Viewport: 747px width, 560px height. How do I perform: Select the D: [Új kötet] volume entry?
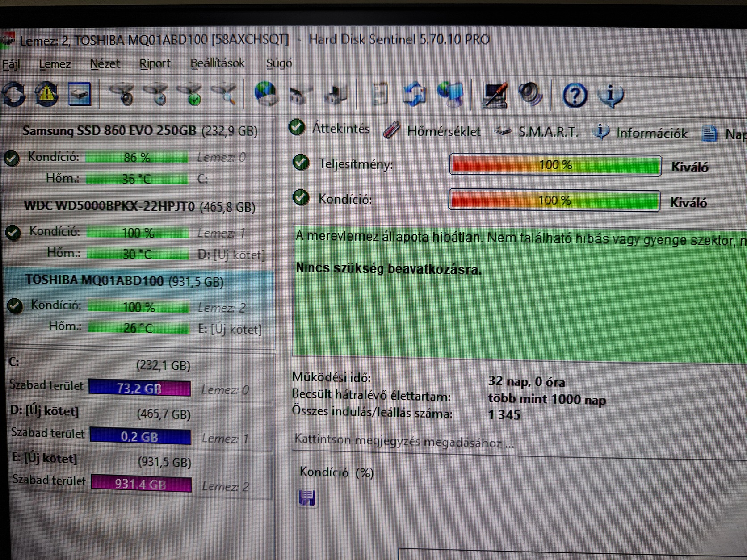pos(140,427)
